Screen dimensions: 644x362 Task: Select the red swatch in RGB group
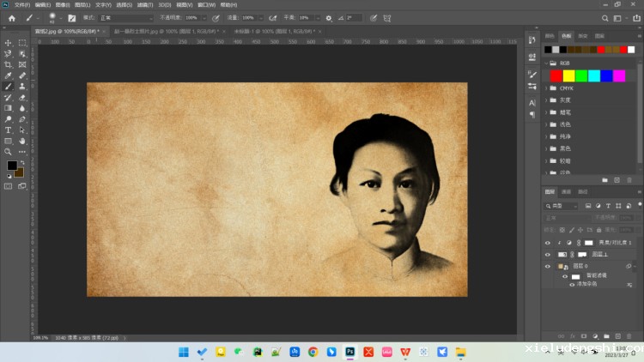click(556, 75)
